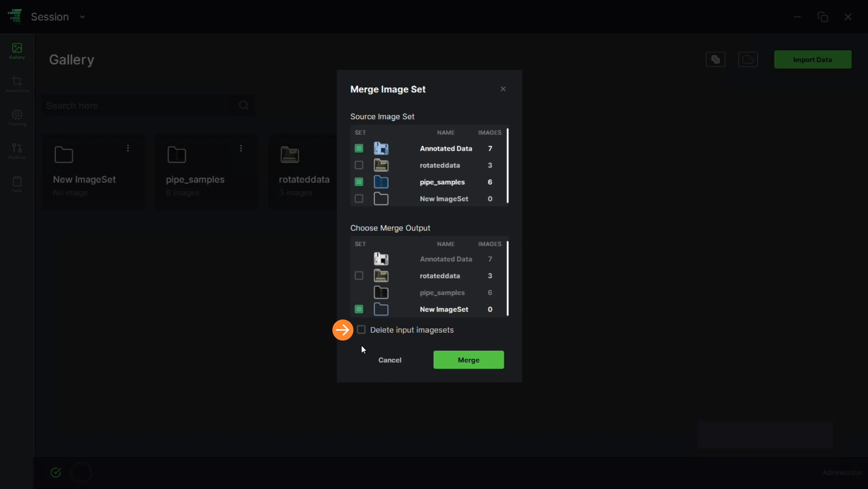Click the Source Image Set scrollbar
Screen dimensions: 868x489
tap(507, 165)
